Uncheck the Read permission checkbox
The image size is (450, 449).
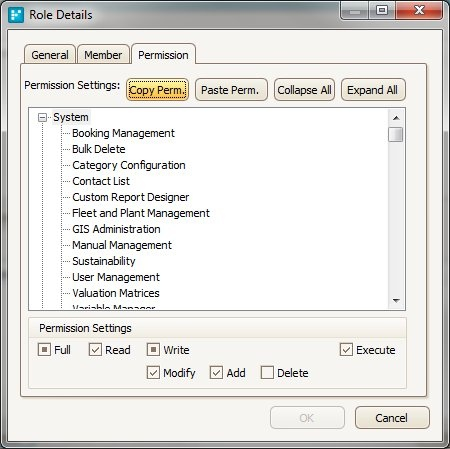[x=95, y=350]
